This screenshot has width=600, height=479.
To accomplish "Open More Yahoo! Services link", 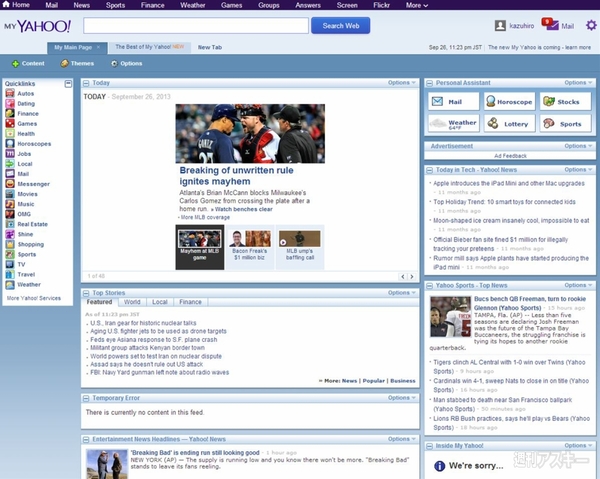I will coord(34,298).
